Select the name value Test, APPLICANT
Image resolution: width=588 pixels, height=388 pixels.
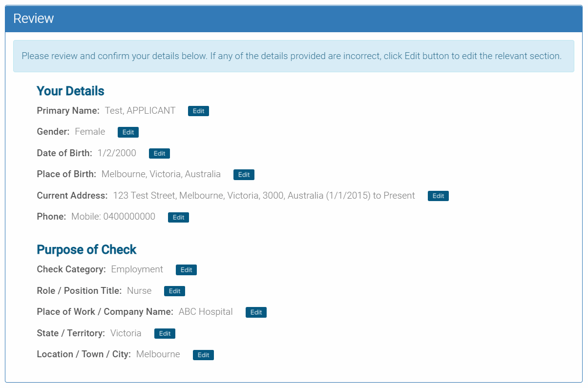coord(140,110)
